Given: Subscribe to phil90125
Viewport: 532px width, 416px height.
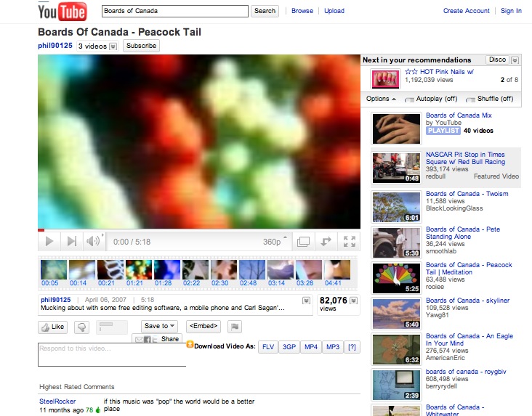Looking at the screenshot, I should (x=141, y=46).
